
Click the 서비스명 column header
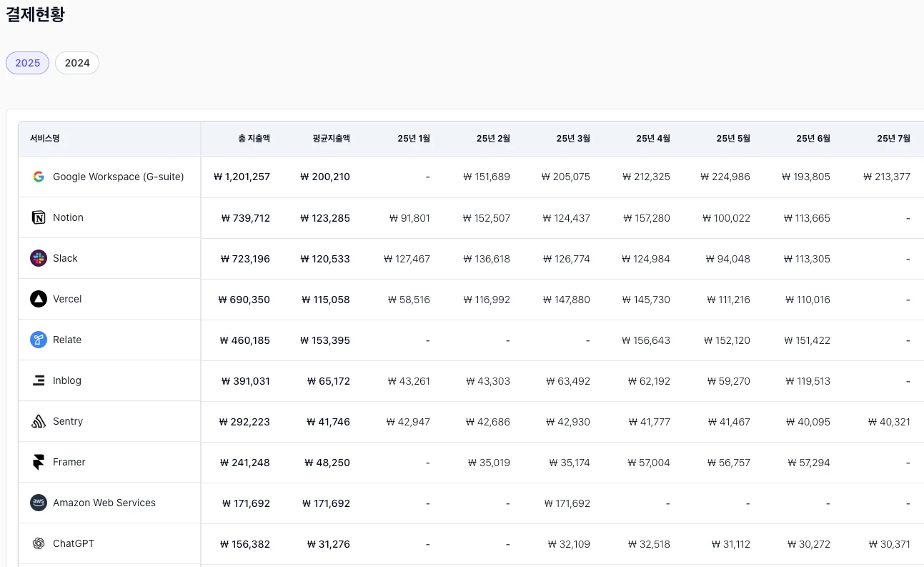click(45, 139)
